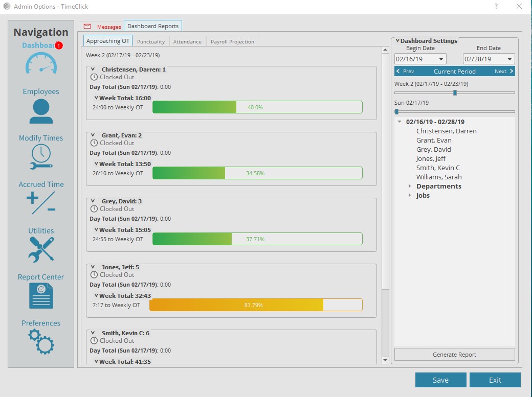Click the report scrollbar down arrow
This screenshot has height=397, width=532.
click(385, 360)
